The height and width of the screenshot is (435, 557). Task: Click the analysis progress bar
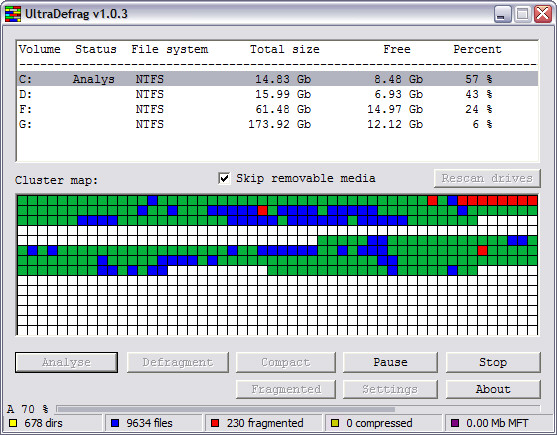[x=298, y=409]
